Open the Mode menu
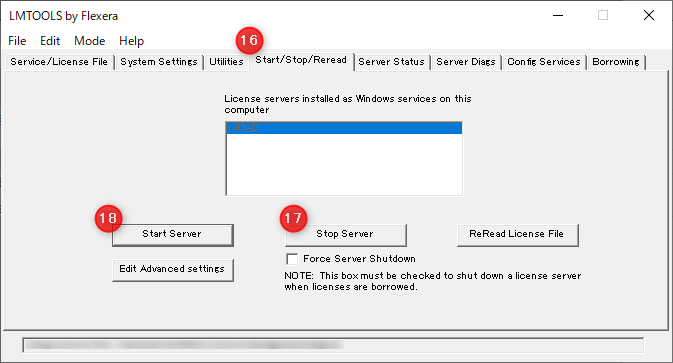The image size is (673, 363). tap(89, 41)
